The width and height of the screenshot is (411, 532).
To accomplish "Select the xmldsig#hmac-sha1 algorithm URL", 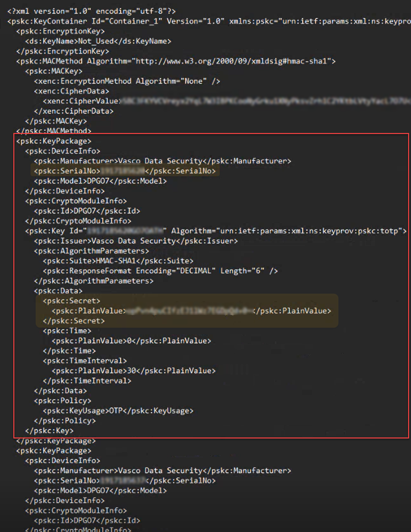I will (234, 61).
